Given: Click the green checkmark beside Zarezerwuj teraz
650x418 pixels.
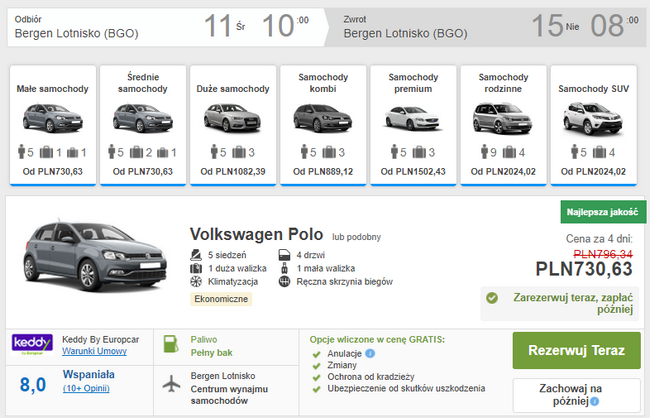Looking at the screenshot, I should click(492, 298).
